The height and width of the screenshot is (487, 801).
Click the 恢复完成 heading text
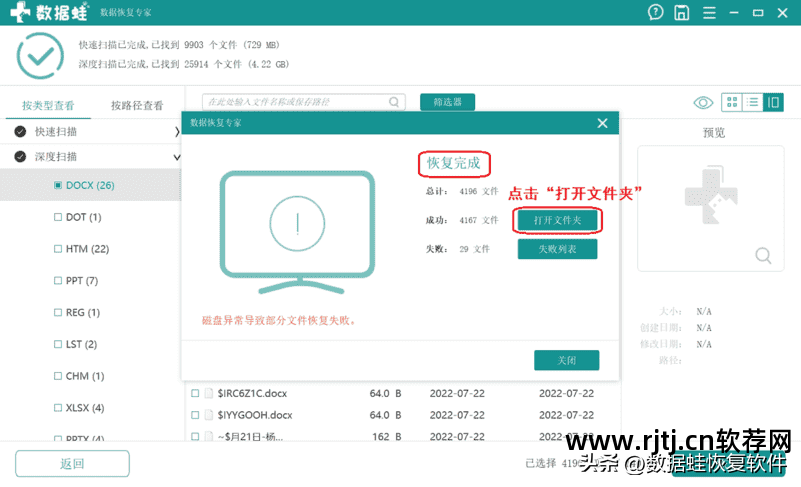[x=454, y=164]
